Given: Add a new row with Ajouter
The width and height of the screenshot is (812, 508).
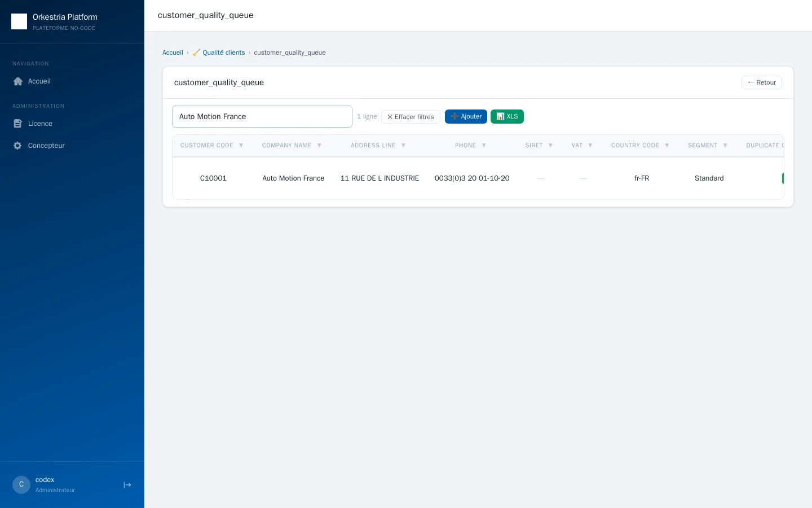Looking at the screenshot, I should (x=466, y=116).
